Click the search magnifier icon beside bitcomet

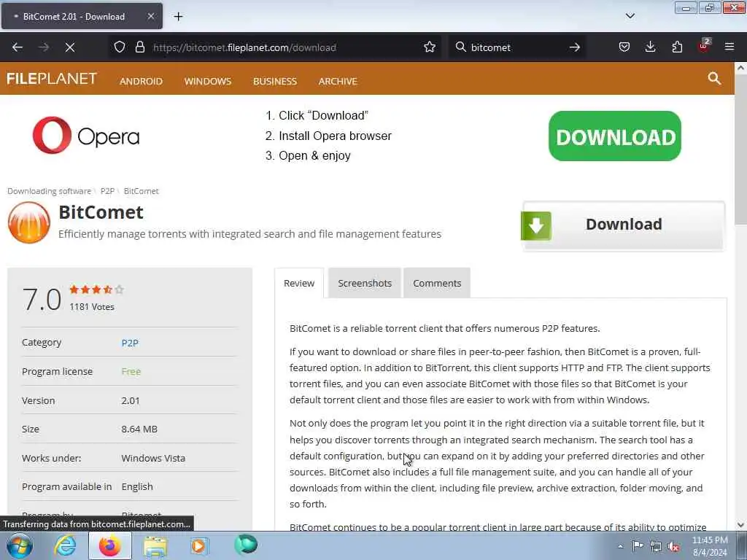click(461, 47)
